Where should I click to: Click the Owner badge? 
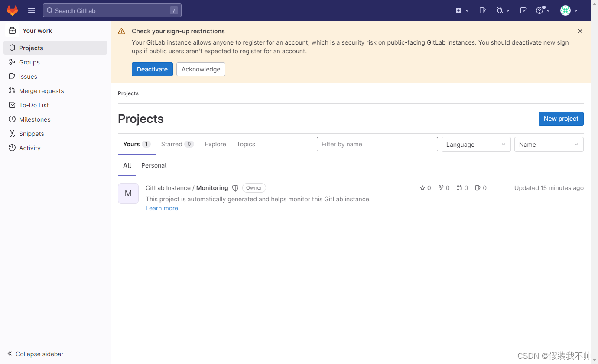(254, 188)
